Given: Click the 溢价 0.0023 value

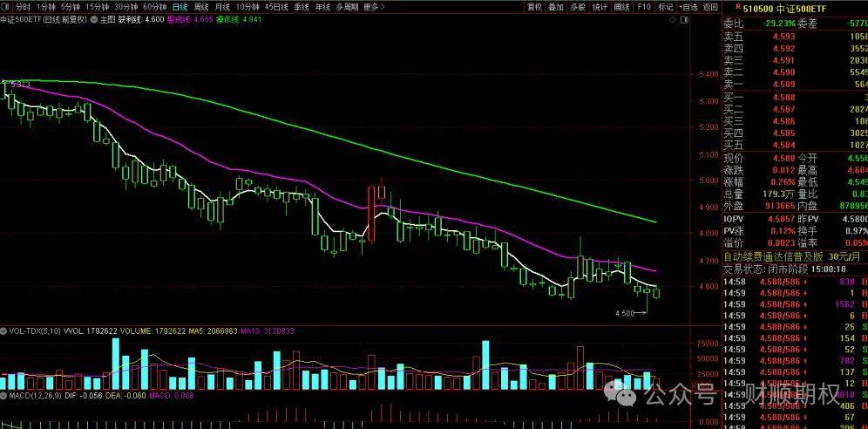Looking at the screenshot, I should pyautogui.click(x=783, y=243).
